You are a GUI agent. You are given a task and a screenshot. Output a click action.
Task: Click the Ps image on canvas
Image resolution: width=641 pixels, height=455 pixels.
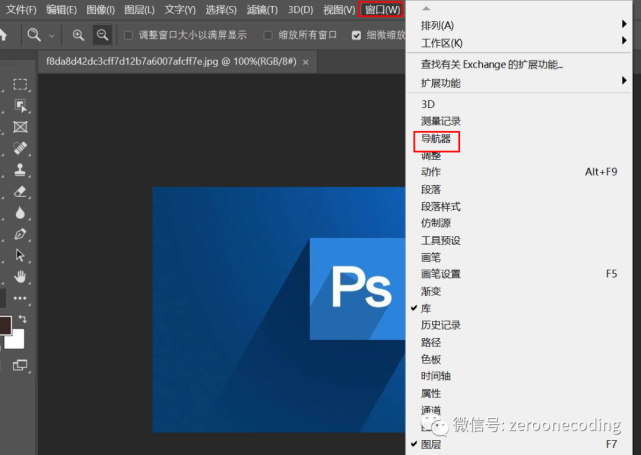pos(279,309)
